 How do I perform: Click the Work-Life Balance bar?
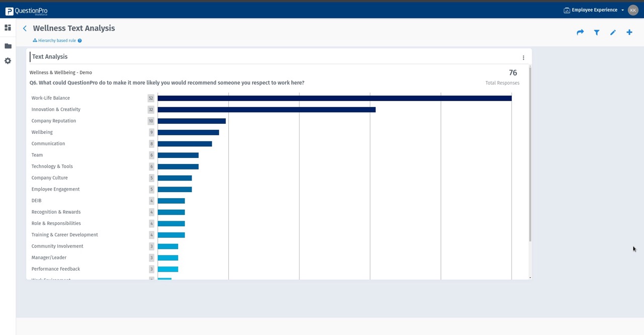334,98
